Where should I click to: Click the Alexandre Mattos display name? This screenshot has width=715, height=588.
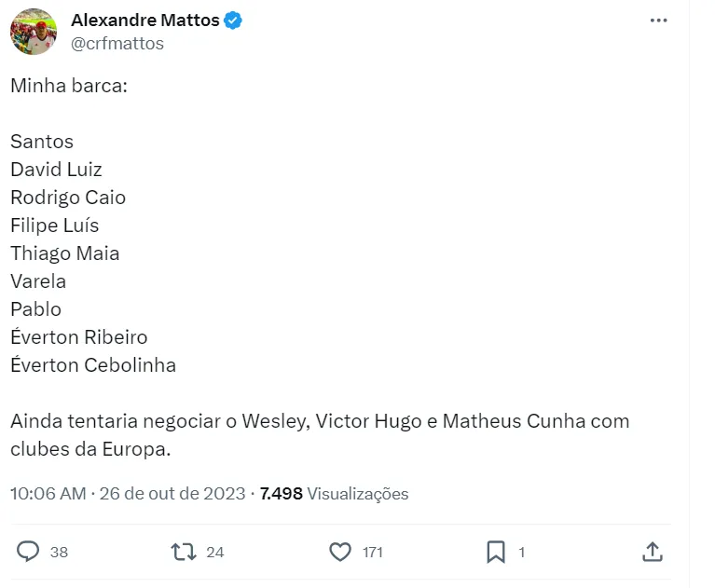(145, 21)
